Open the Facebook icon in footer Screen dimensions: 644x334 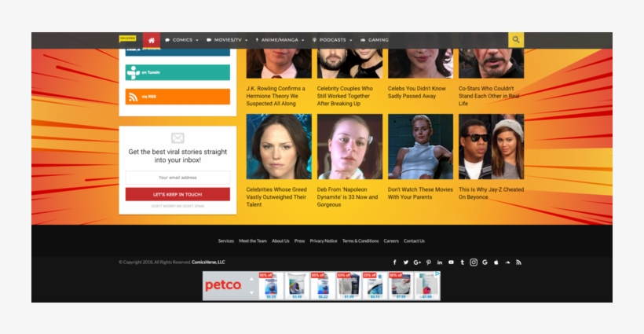pos(395,262)
